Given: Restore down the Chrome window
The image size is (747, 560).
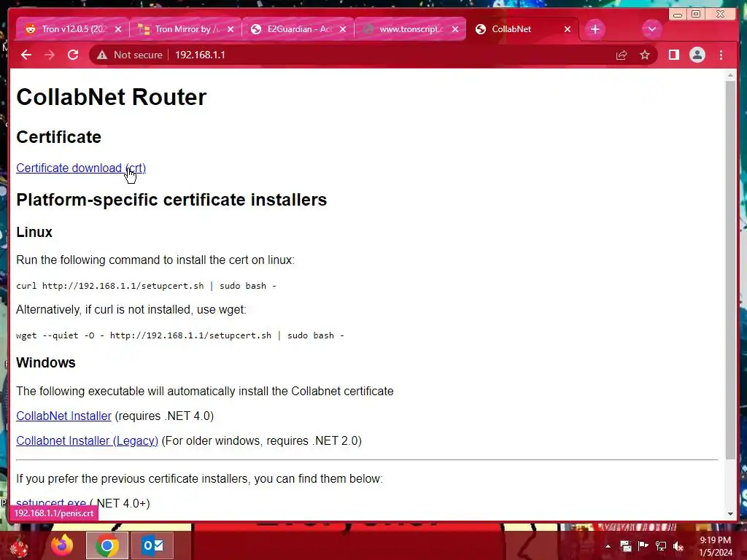Looking at the screenshot, I should (696, 14).
